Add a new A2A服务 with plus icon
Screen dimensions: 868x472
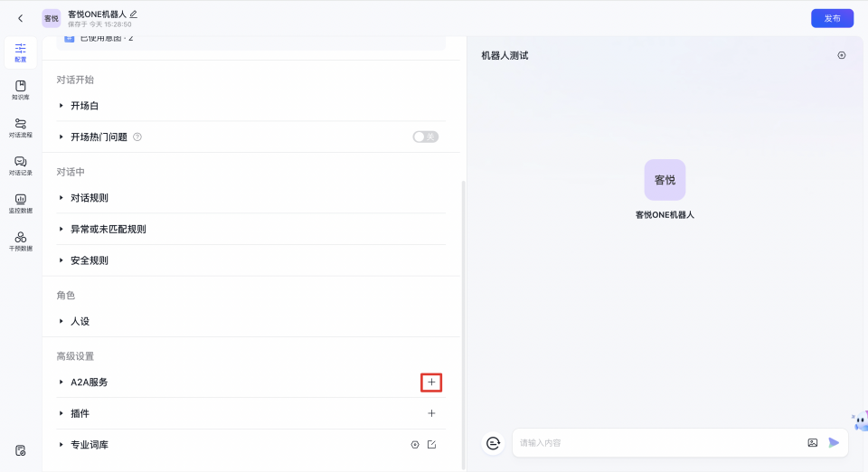(x=431, y=382)
